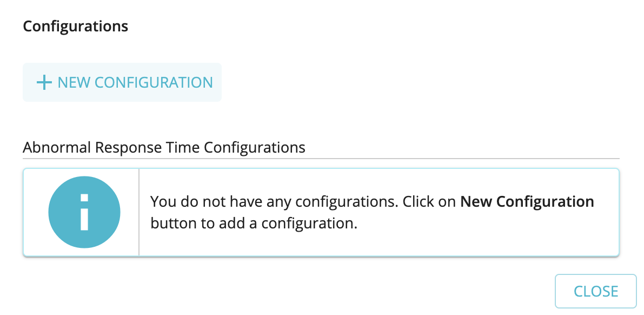
Task: Click the Abnormal Response Time Configurations heading
Action: pyautogui.click(x=163, y=147)
